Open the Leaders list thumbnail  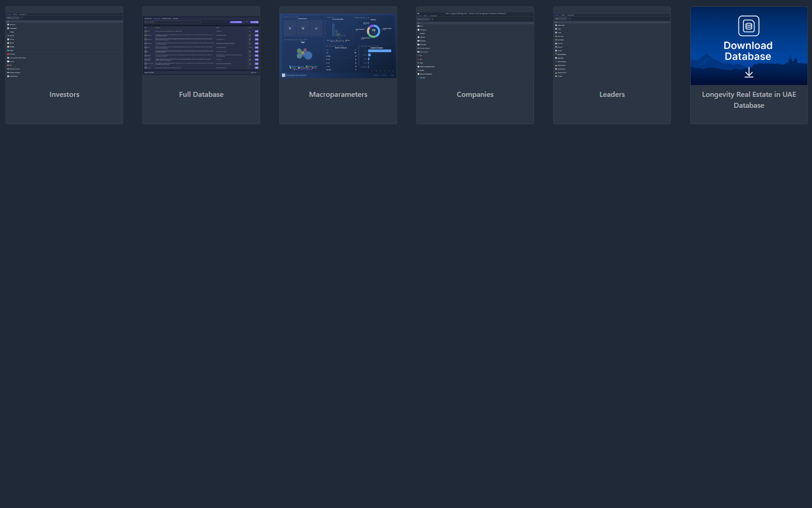612,46
